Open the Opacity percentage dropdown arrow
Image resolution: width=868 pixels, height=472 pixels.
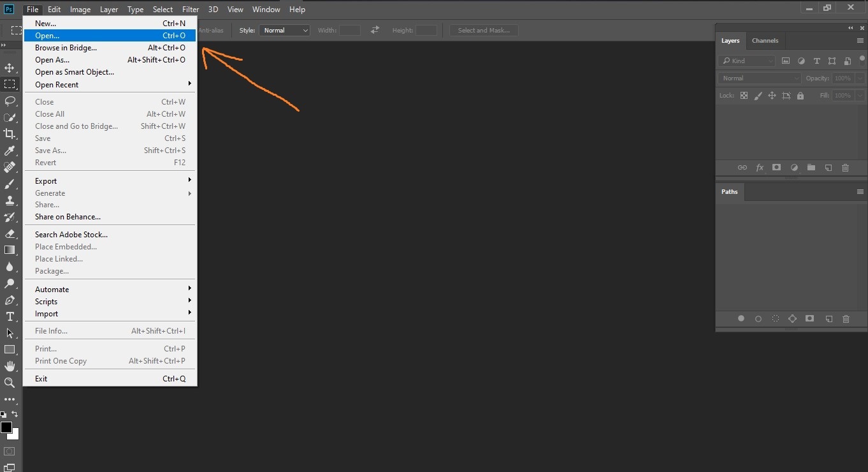tap(858, 78)
